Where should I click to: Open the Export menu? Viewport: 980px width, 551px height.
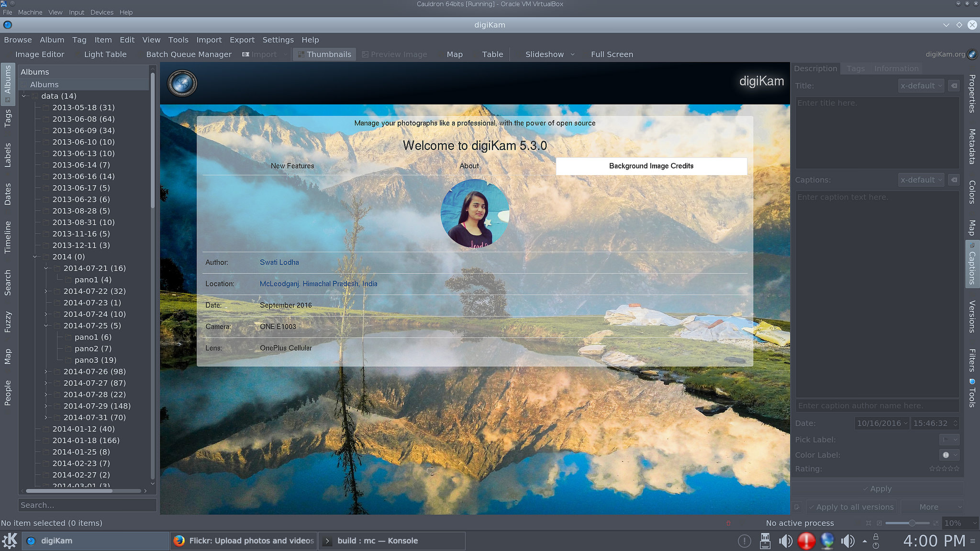242,40
